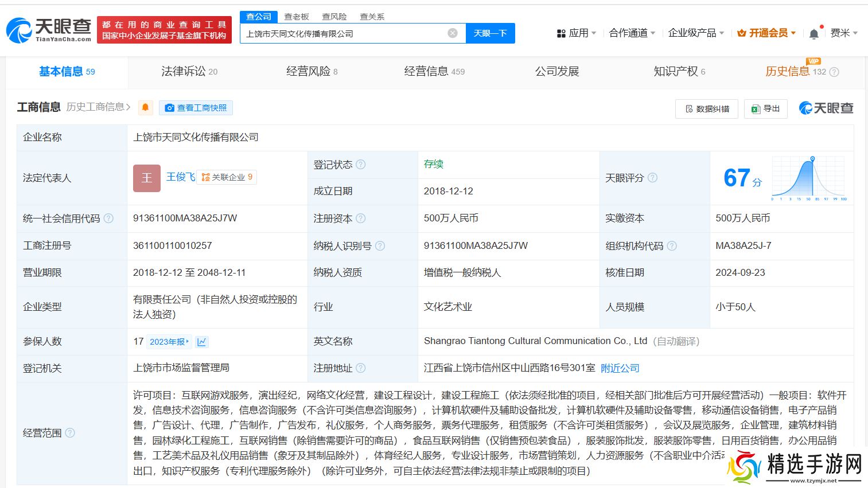Open the 应用 dropdown menu

pos(576,33)
